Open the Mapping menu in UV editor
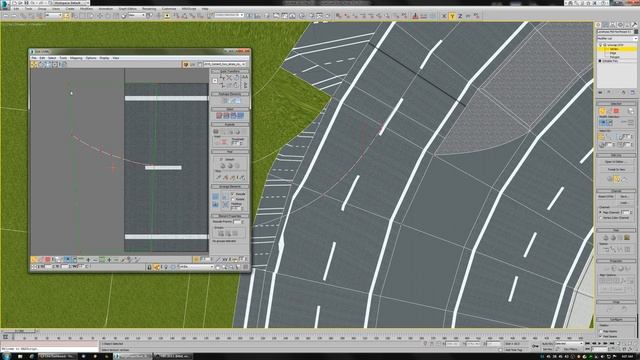Screen dimensions: 640x360 coord(76,58)
